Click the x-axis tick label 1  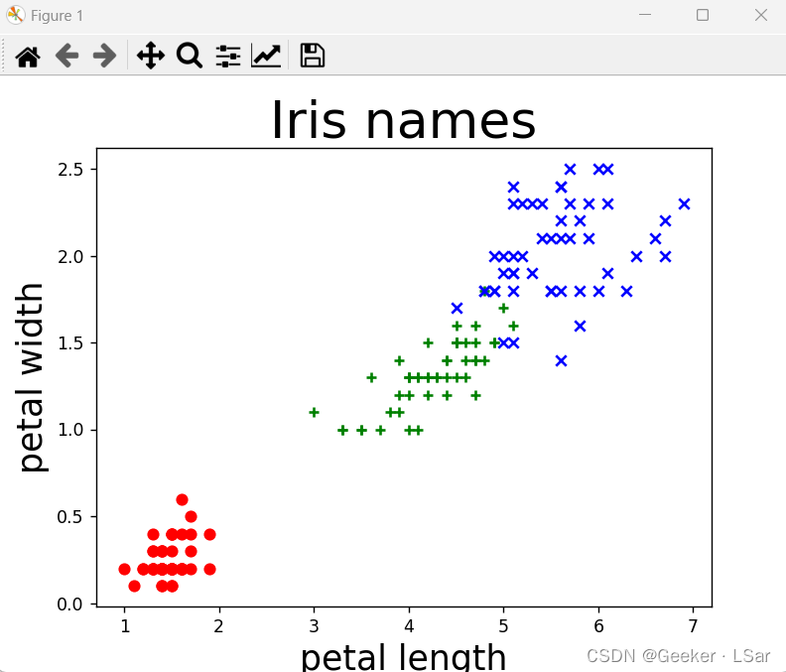coord(125,626)
